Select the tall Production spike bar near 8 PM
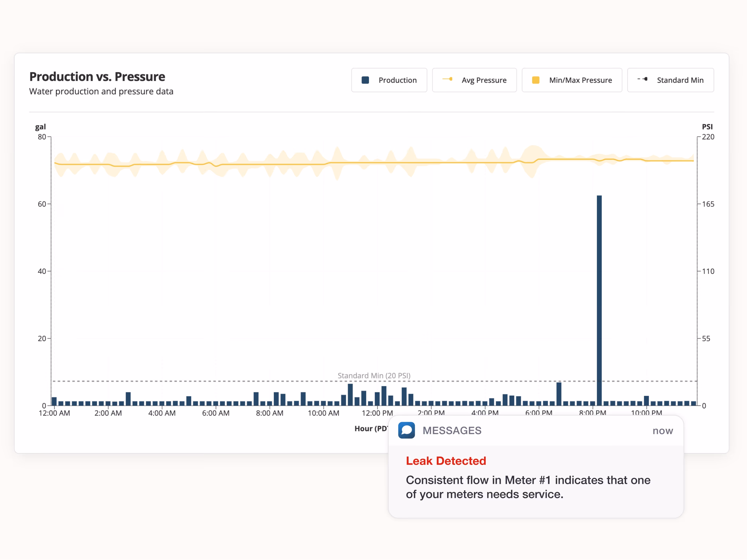 [x=599, y=297]
